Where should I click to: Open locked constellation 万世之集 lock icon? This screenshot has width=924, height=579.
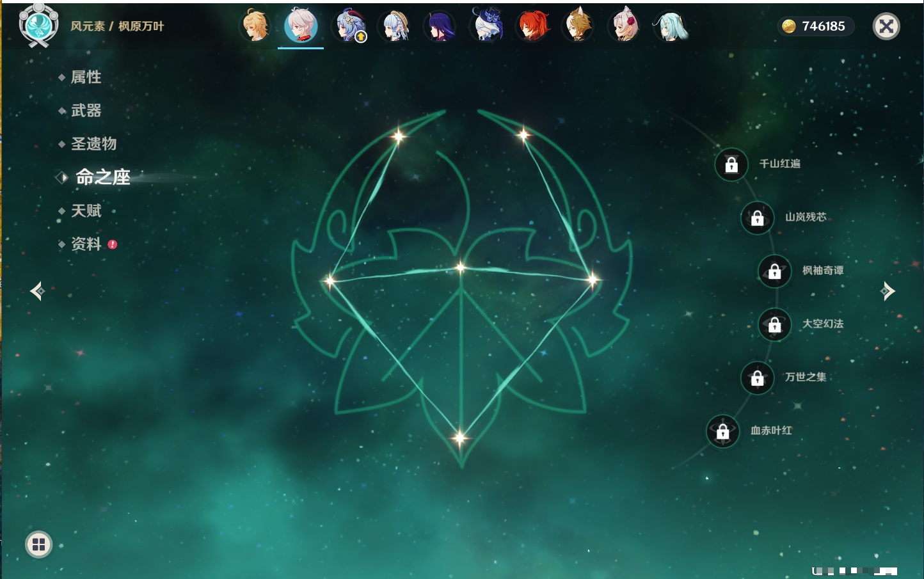(x=758, y=378)
